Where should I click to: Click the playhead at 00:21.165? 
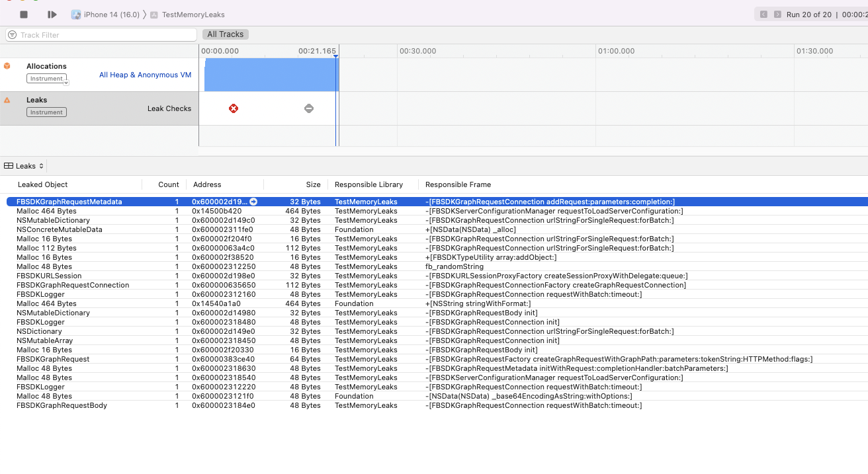[336, 57]
